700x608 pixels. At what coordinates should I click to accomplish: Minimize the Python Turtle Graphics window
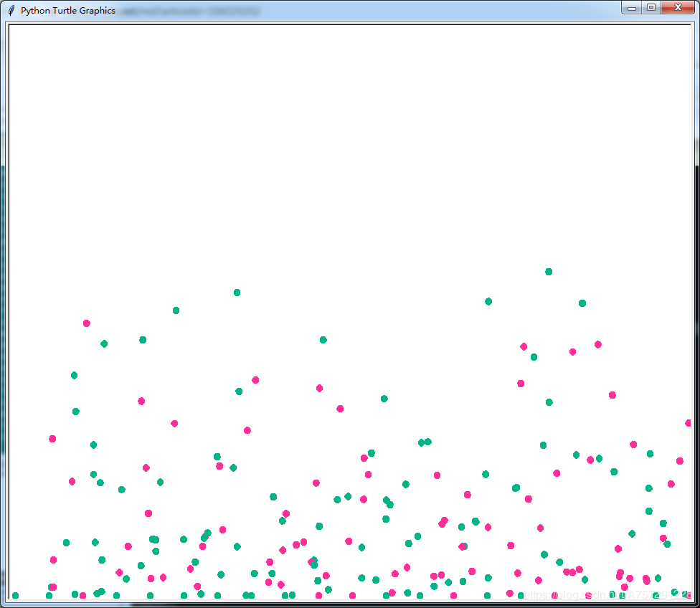click(631, 8)
